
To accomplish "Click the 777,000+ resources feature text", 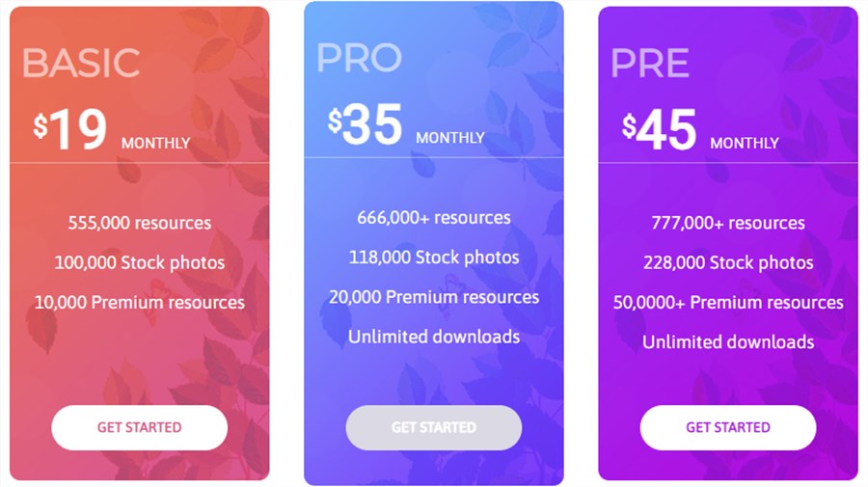I will 728,223.
